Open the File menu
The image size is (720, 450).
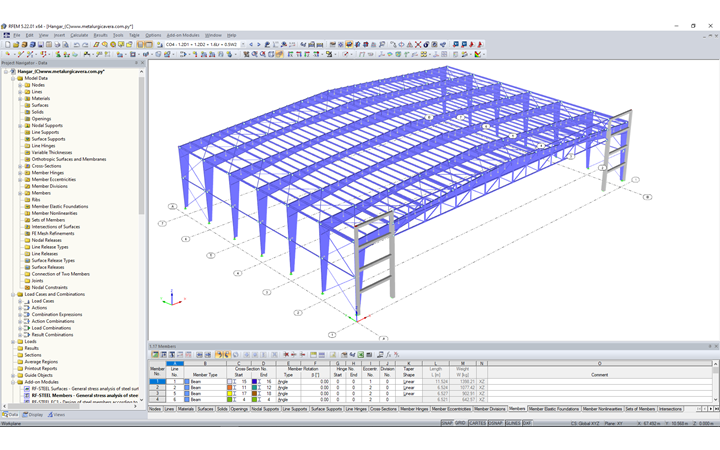click(x=17, y=35)
